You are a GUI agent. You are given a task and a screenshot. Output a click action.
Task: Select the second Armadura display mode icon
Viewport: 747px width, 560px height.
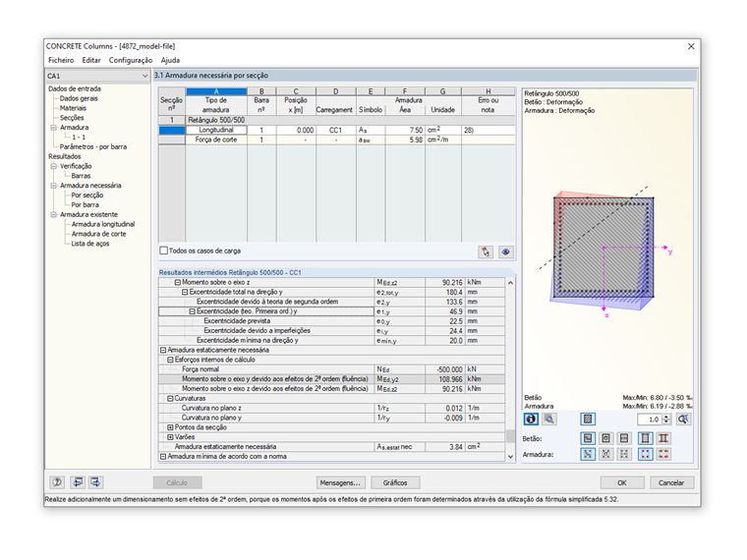coord(606,454)
